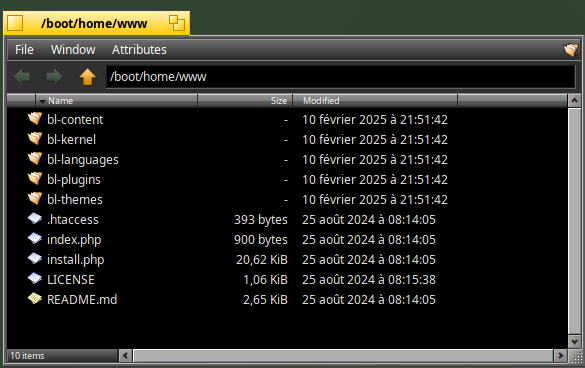Go up to the parent folder
The height and width of the screenshot is (368, 585).
click(x=87, y=77)
